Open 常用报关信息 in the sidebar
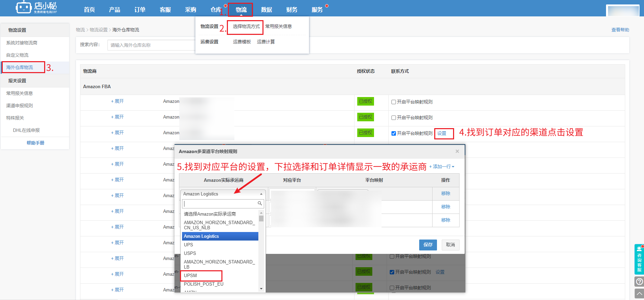This screenshot has width=644, height=300. [19, 93]
